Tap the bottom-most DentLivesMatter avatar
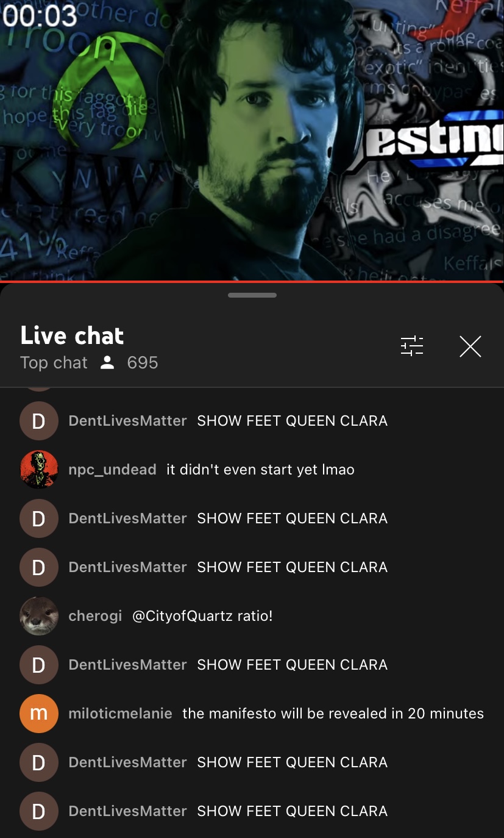Screen dimensions: 504x838 coord(39,811)
